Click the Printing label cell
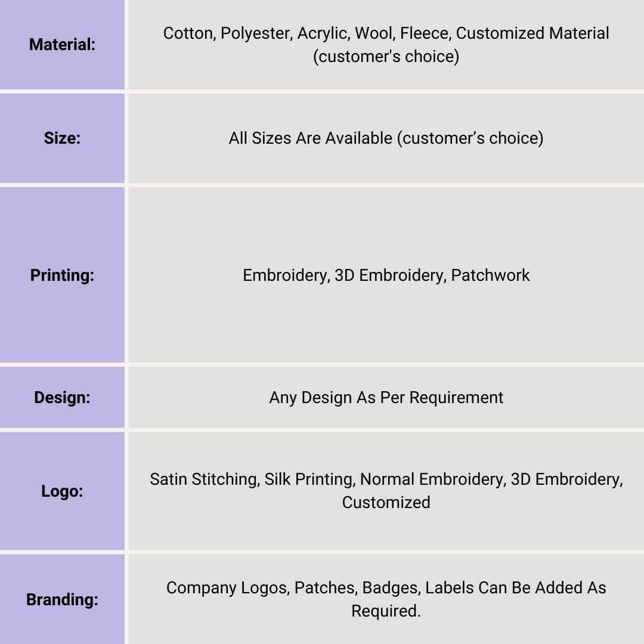The width and height of the screenshot is (644, 644). click(x=62, y=275)
